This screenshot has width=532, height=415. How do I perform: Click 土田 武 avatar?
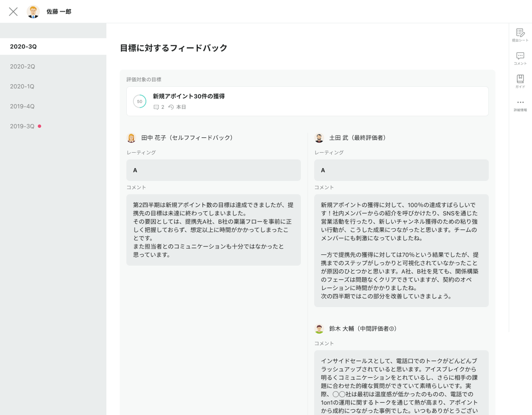(x=319, y=138)
